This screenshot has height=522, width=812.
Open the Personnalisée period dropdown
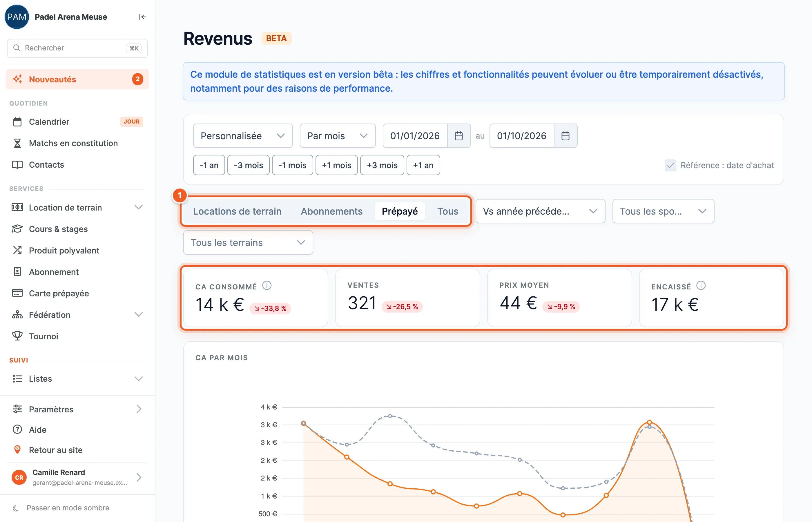[243, 136]
